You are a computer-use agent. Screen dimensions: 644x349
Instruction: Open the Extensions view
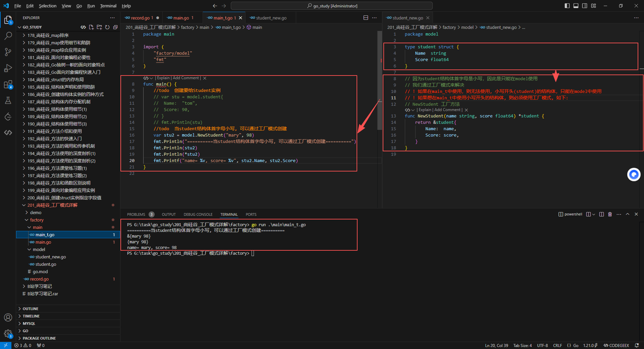coord(8,84)
